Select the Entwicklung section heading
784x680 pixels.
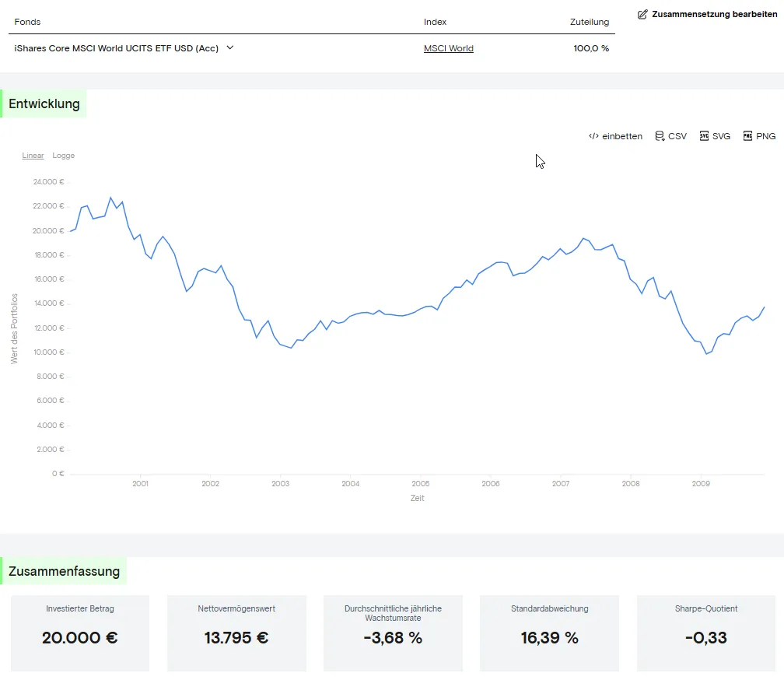44,104
